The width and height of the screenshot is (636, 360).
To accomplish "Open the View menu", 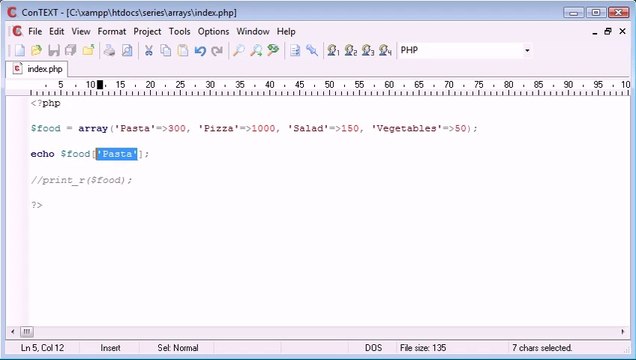I will pos(81,31).
